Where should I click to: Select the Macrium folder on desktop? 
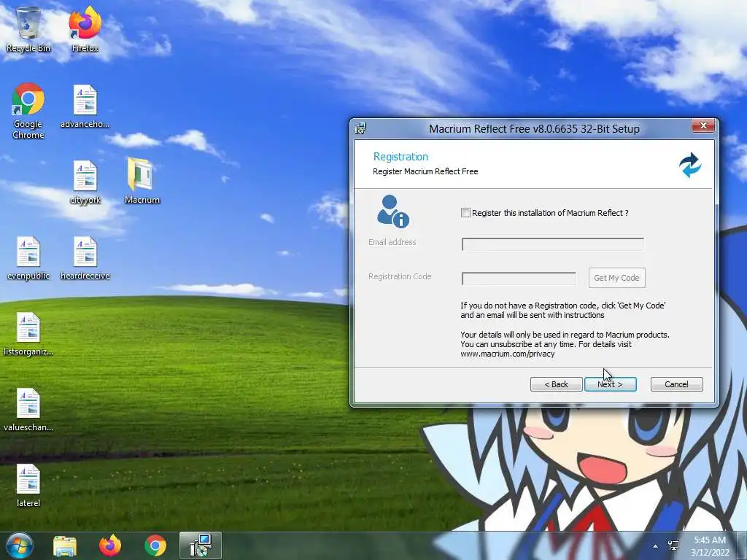142,181
